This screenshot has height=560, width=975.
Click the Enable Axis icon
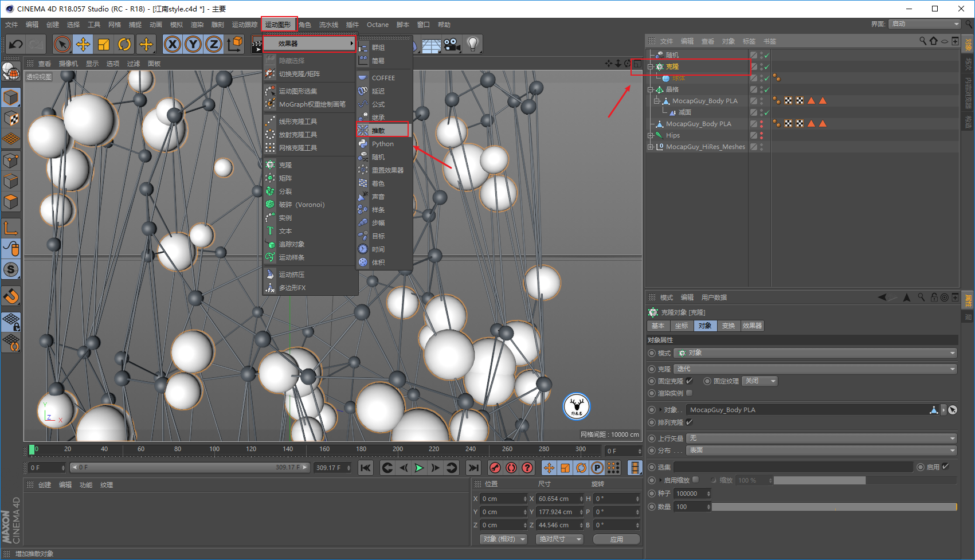click(x=11, y=228)
